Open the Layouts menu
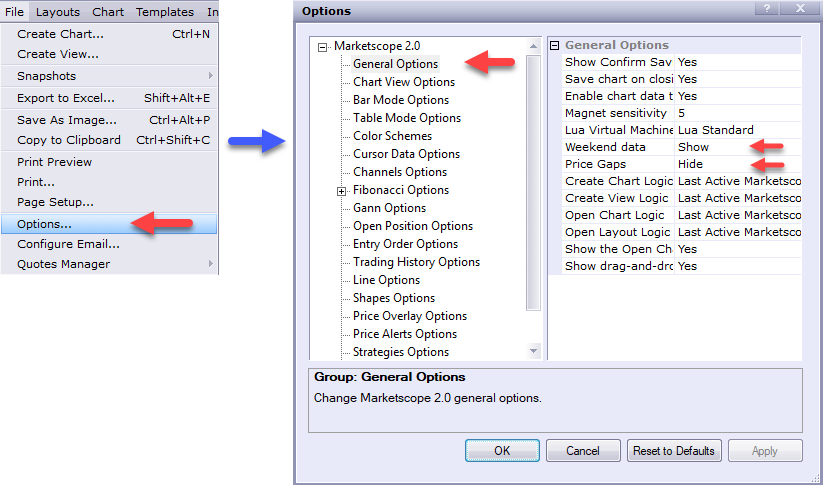 (58, 12)
